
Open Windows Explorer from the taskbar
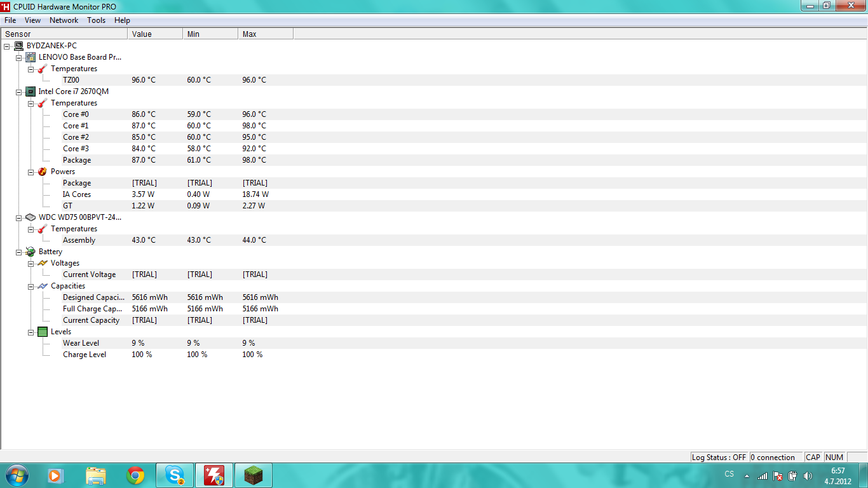point(96,475)
